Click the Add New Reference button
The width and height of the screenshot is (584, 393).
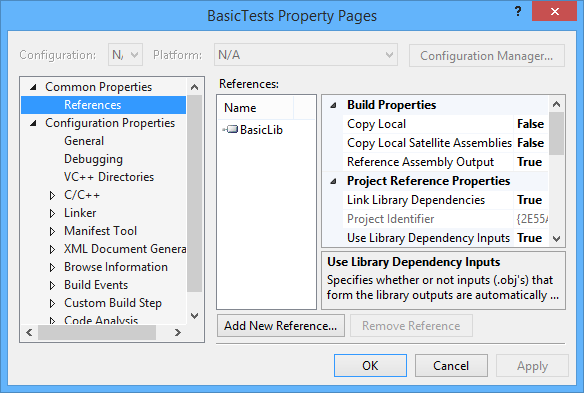[281, 326]
